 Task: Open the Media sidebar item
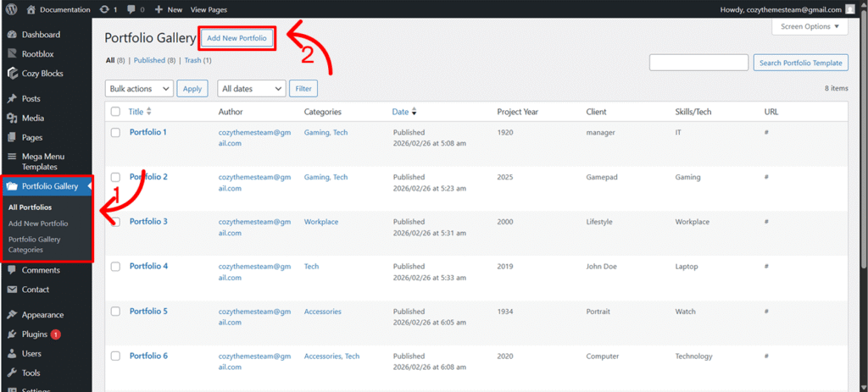pyautogui.click(x=33, y=118)
